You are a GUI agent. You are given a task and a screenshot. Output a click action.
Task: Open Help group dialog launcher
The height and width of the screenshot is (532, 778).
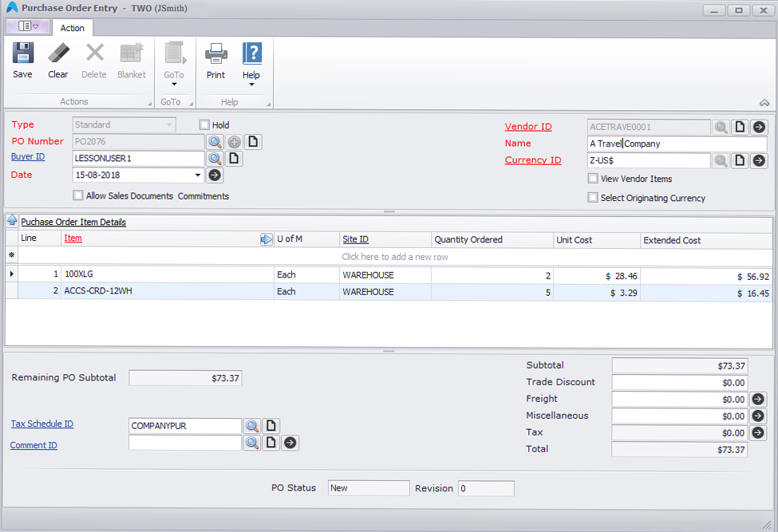(268, 104)
